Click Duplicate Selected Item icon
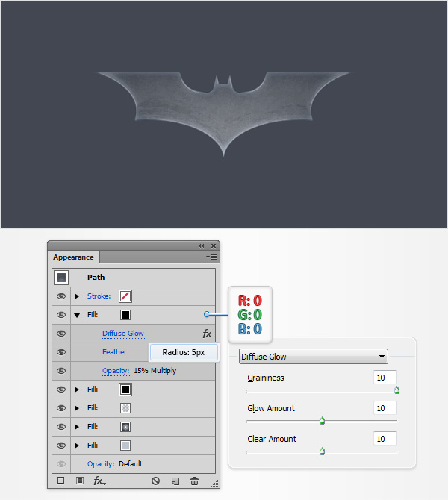 (x=175, y=481)
